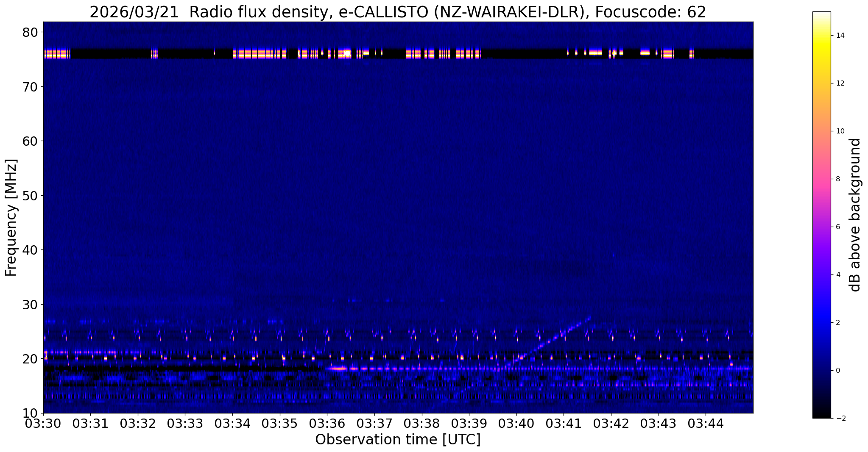Viewport: 868px width, 452px height.
Task: Click the plot title mentioning NZ-WAIRAKEI-DLR
Action: [398, 12]
